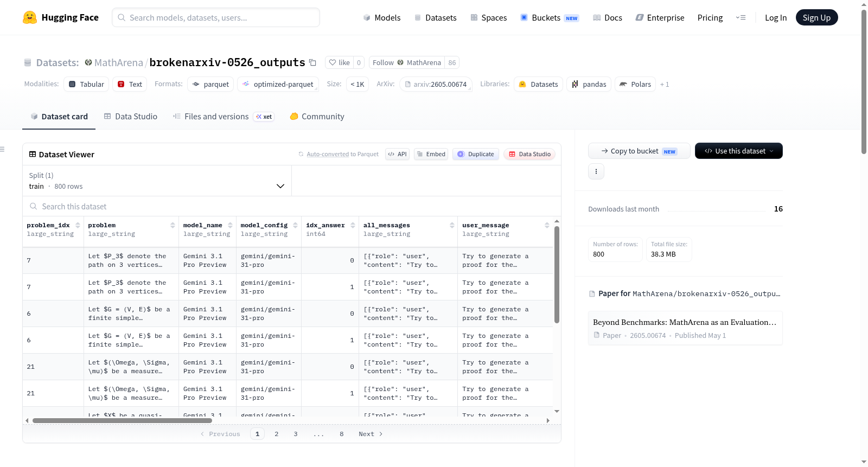Click the page vertical scrollbar thumb
Viewport: 868px width, 467px height.
[864, 81]
